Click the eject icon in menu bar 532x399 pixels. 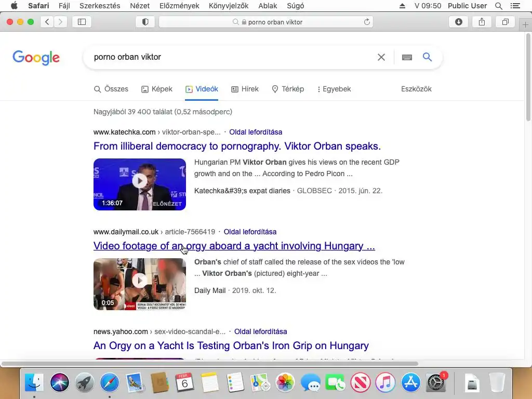pyautogui.click(x=402, y=6)
